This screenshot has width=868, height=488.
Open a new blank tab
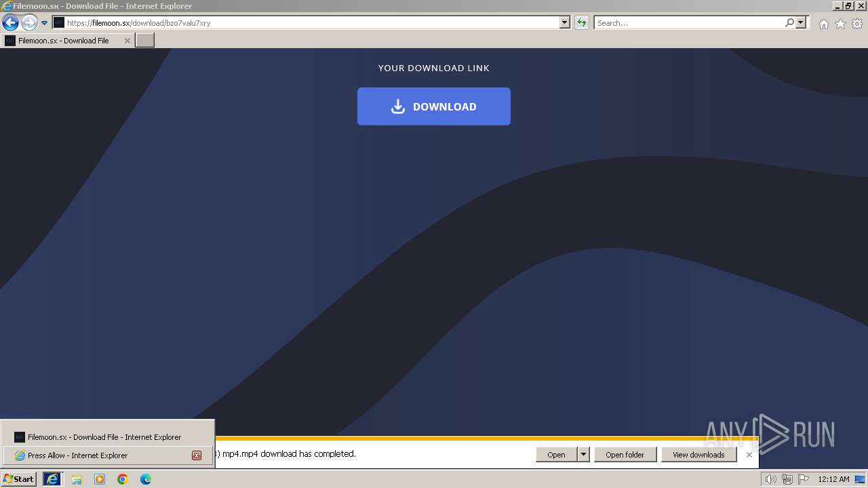[145, 40]
